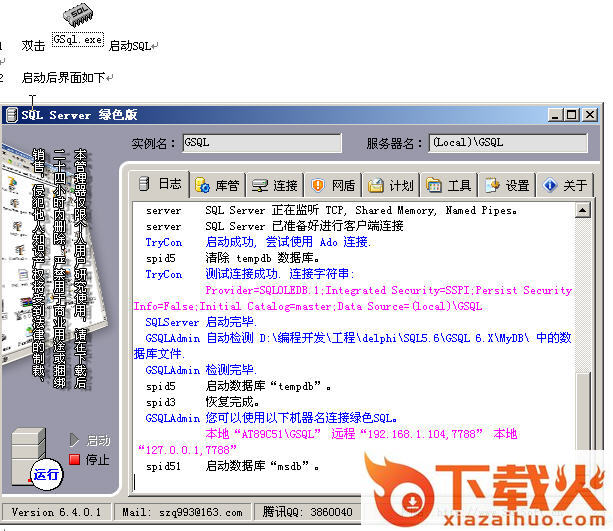
Task: Switch to the 网盾 firewall tab
Action: coord(333,185)
